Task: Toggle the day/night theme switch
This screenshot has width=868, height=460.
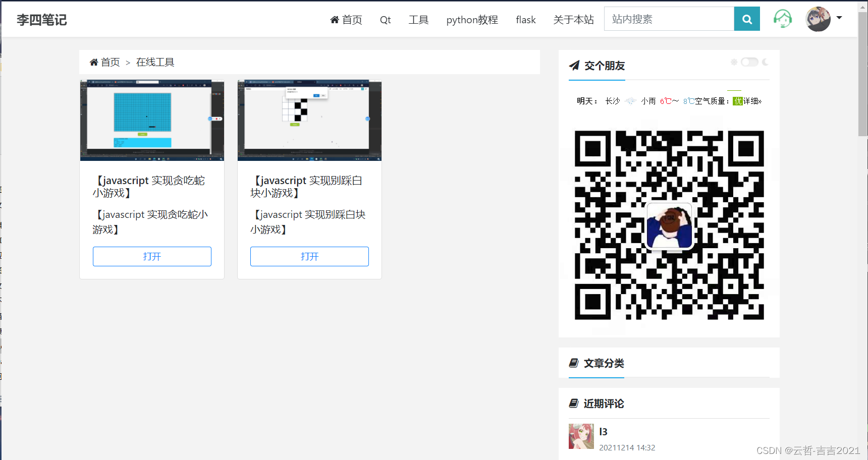Action: tap(749, 62)
